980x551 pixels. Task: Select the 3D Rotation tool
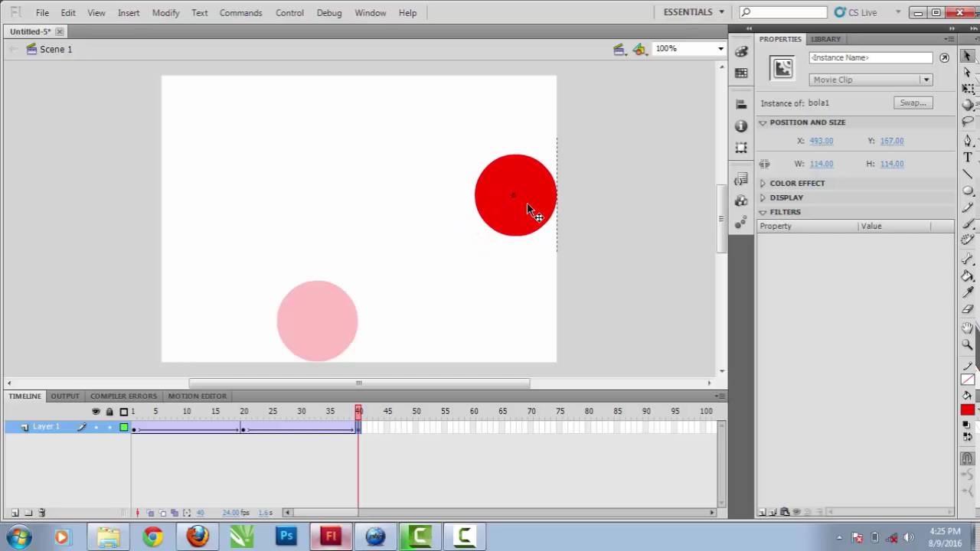(968, 105)
